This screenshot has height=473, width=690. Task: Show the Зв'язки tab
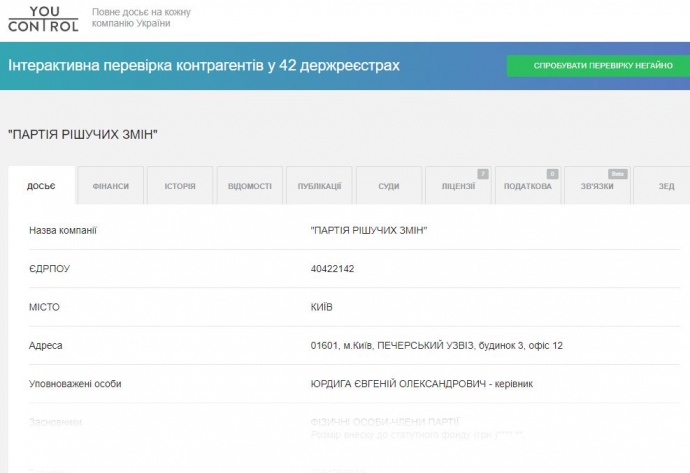[597, 187]
